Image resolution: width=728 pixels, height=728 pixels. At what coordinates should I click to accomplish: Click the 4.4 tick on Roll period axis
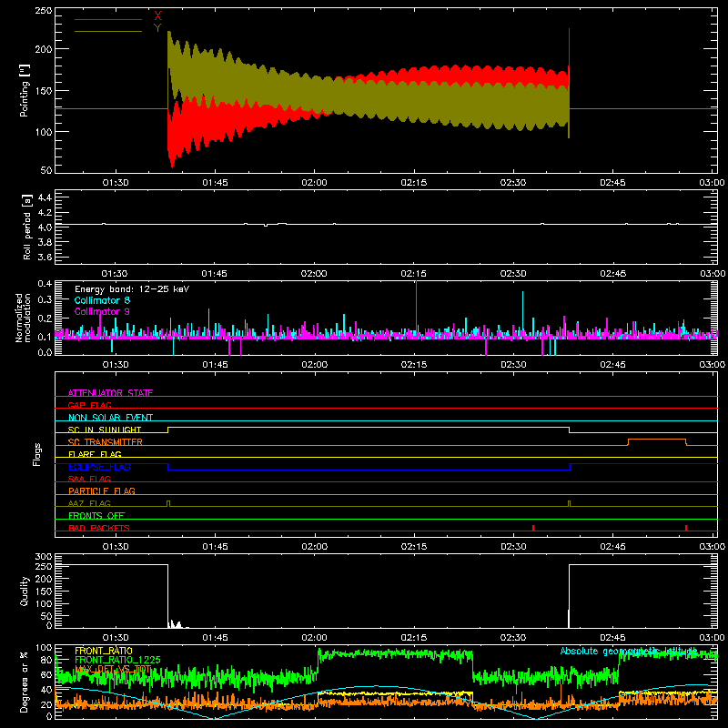pos(45,197)
